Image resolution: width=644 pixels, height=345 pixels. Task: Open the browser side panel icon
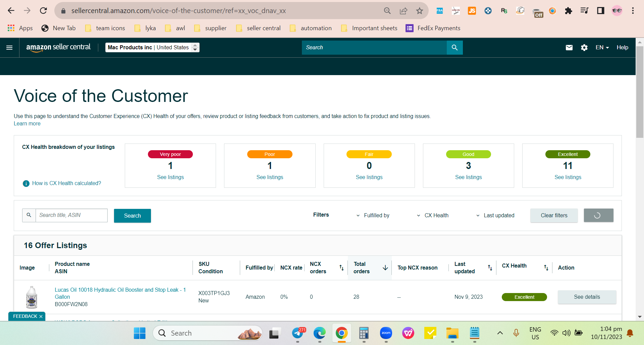tap(601, 11)
